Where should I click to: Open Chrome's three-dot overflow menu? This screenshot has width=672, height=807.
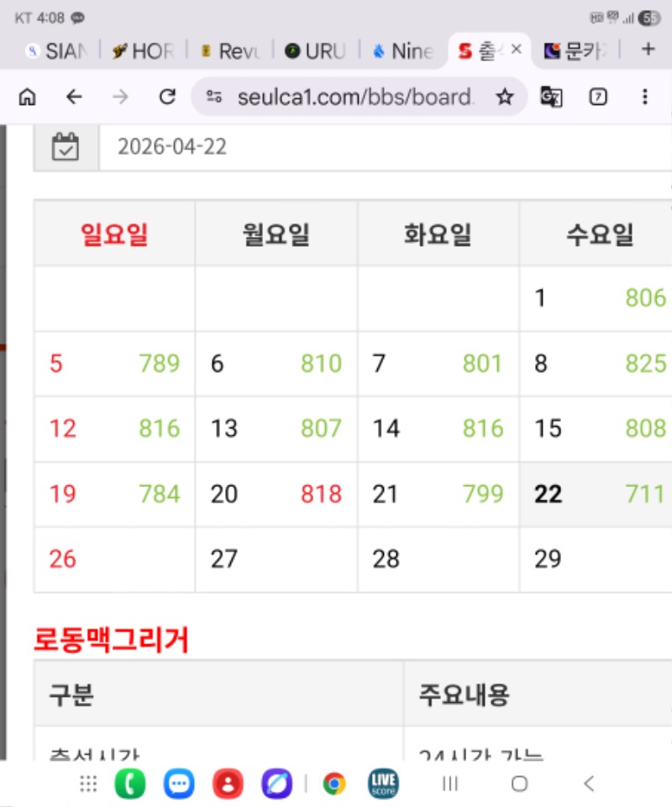(x=644, y=97)
